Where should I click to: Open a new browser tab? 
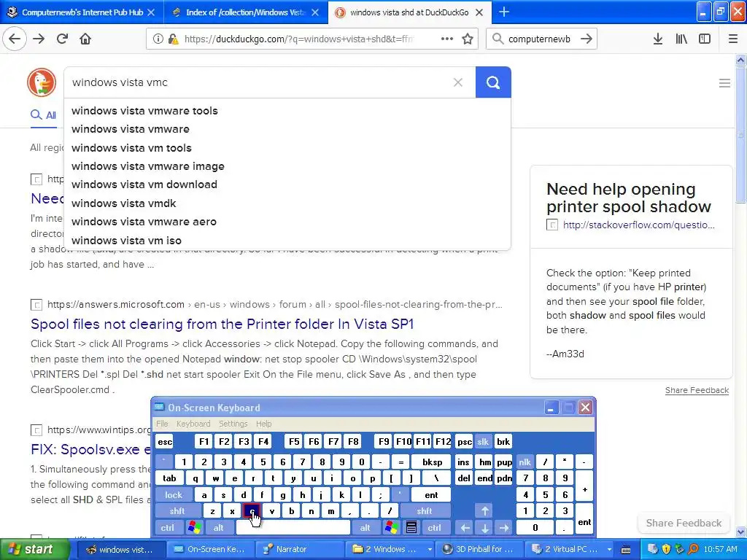coord(503,12)
